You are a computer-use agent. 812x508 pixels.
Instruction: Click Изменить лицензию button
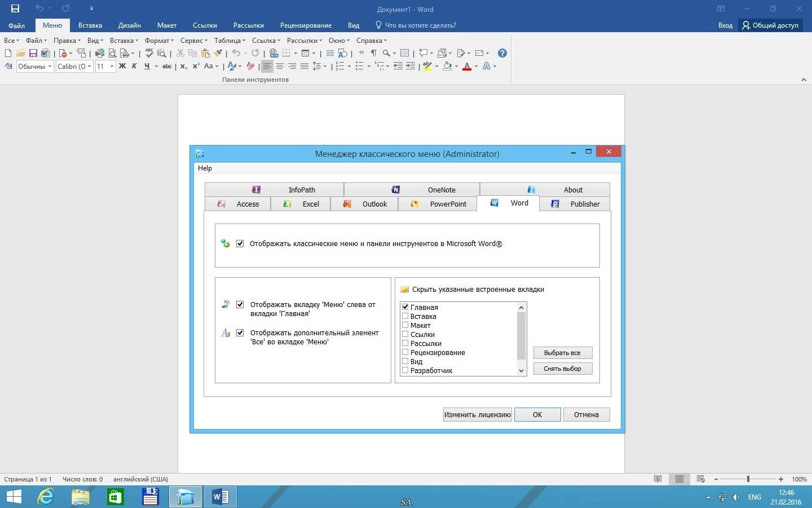(477, 414)
